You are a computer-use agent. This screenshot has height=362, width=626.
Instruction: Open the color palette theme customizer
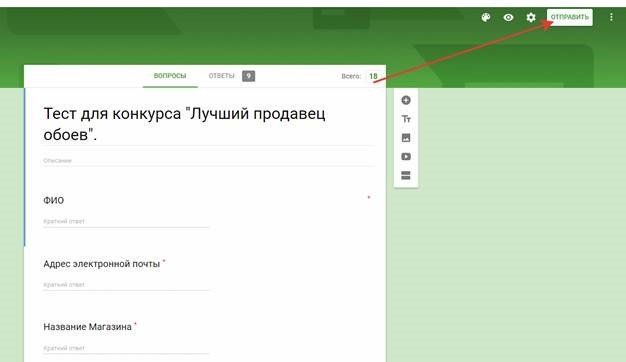click(x=486, y=18)
